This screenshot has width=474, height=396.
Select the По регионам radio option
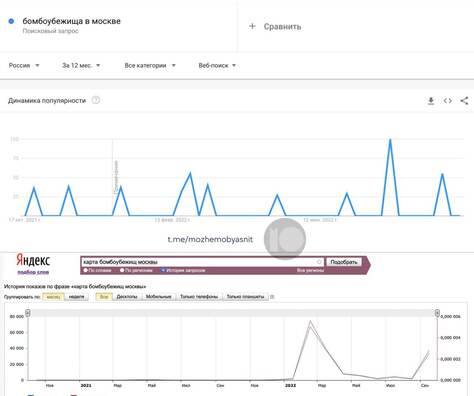[x=122, y=270]
